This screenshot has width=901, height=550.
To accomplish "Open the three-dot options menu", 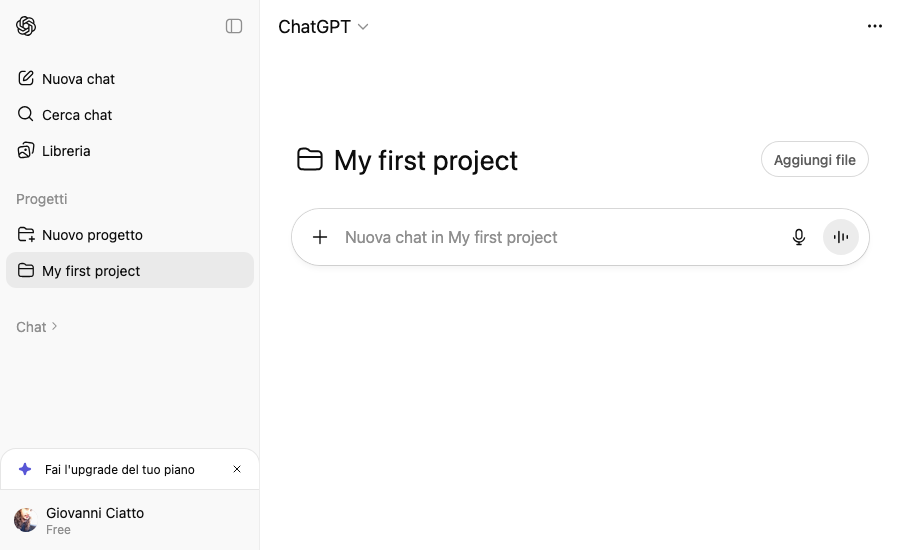I will [875, 26].
